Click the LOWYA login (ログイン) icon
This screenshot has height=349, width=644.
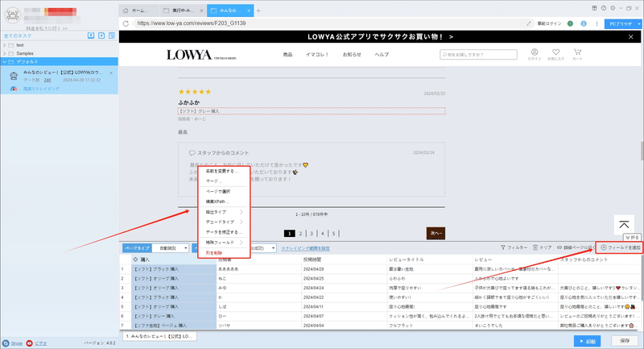[x=535, y=54]
